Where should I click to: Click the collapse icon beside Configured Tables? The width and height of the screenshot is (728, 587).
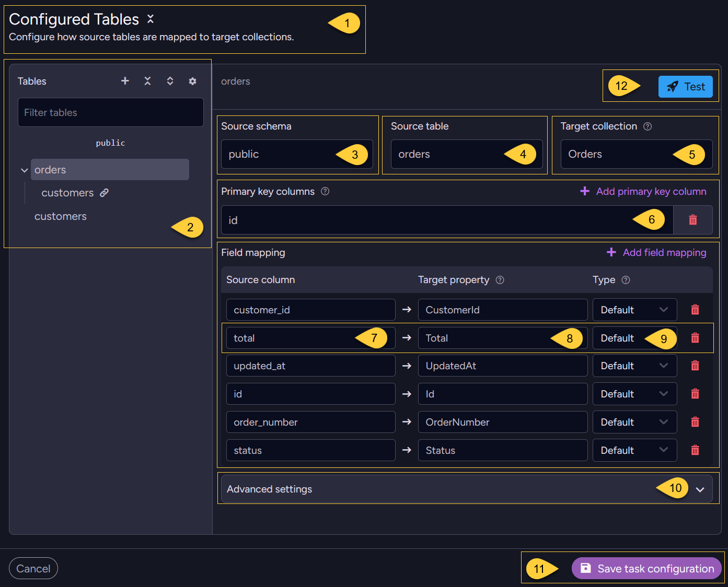tap(151, 19)
